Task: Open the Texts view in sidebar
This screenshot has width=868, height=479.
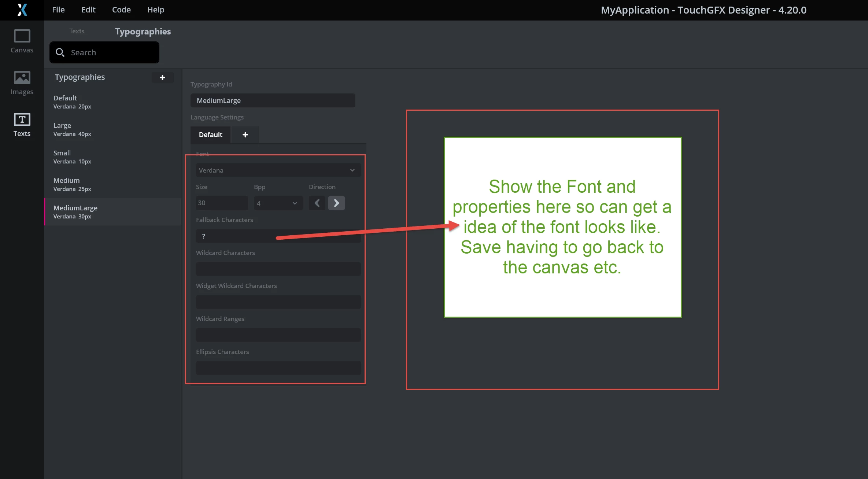Action: point(22,125)
